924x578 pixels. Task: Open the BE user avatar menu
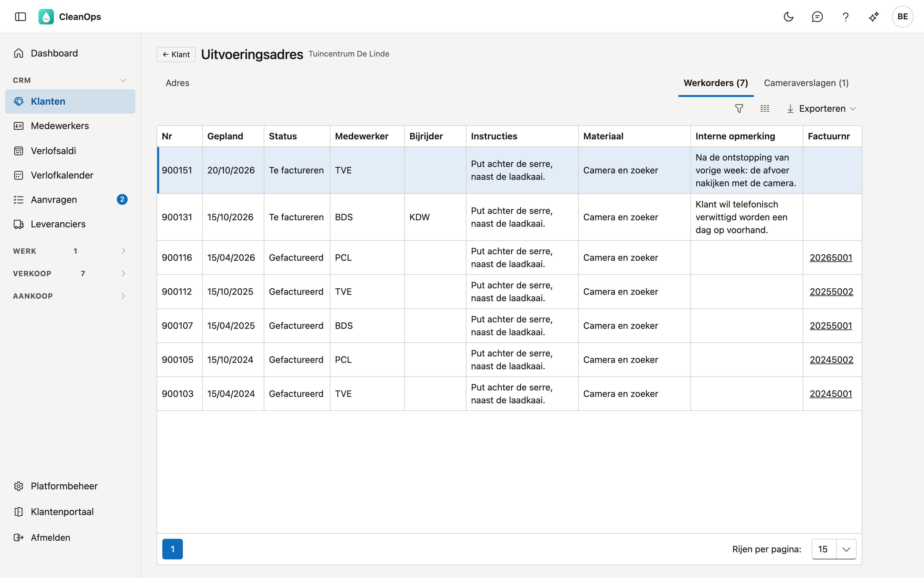[903, 16]
